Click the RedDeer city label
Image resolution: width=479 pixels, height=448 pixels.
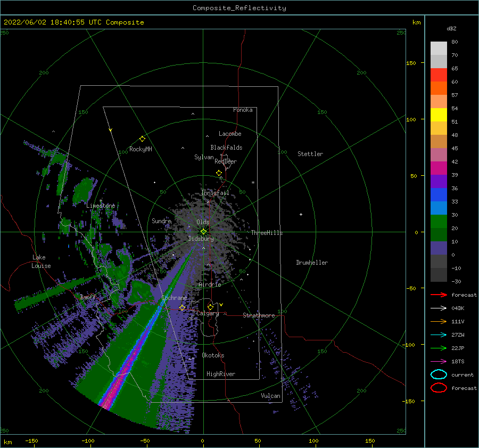point(226,161)
